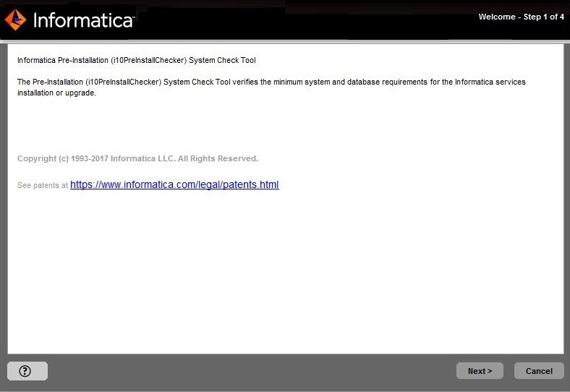Click the Next > button
570x392 pixels.
[x=480, y=371]
